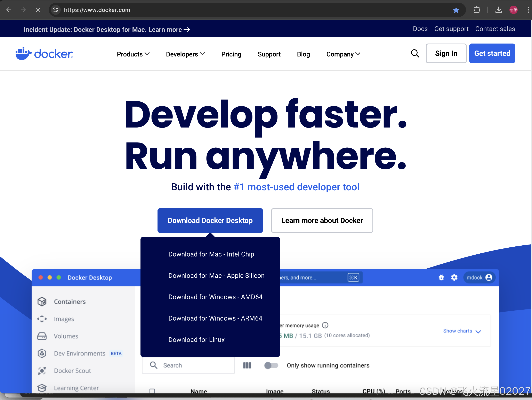Click the Image column header

(275, 391)
